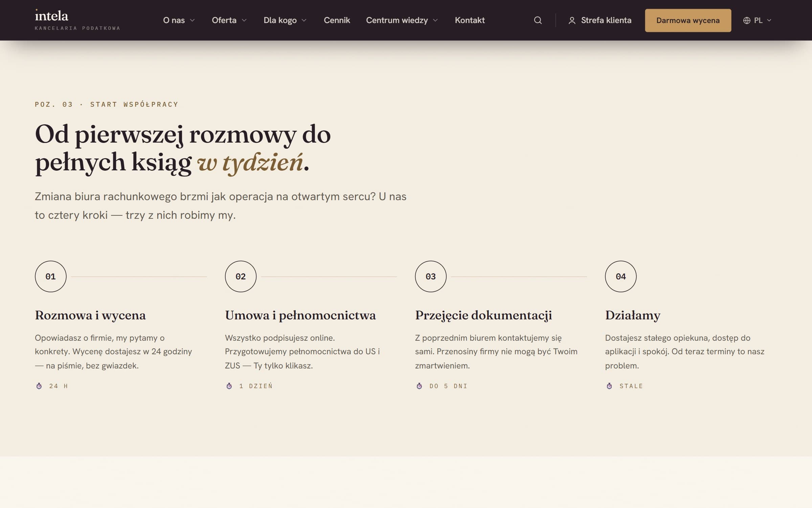The height and width of the screenshot is (508, 812).
Task: Click the heading Umowa i pełnomocnictwa
Action: point(300,315)
